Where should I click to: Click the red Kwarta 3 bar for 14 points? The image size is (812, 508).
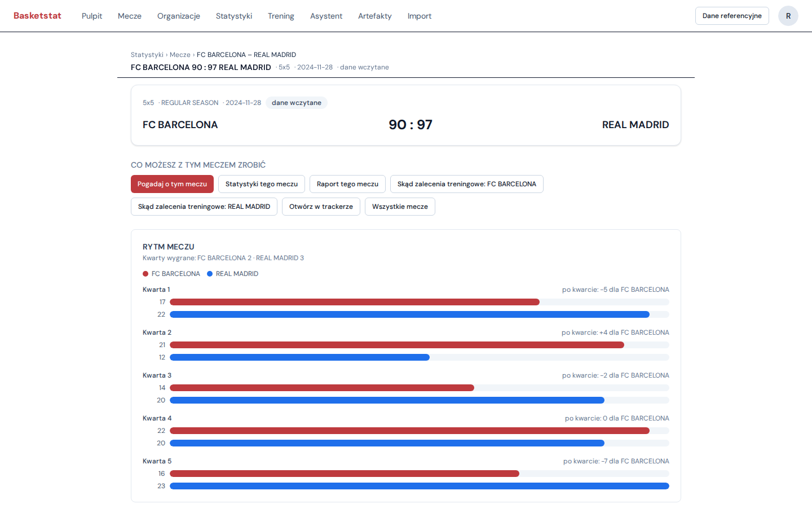(322, 388)
